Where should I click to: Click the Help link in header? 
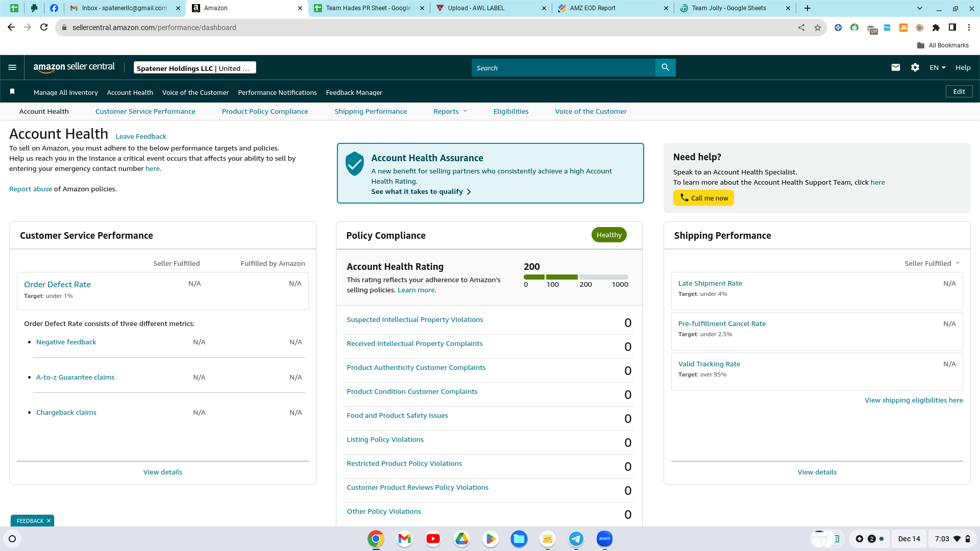click(x=963, y=67)
